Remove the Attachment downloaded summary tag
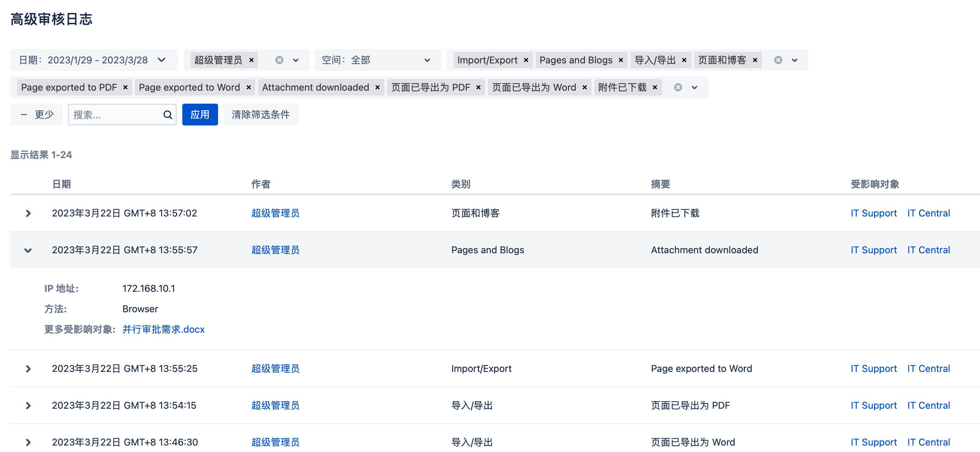Image resolution: width=980 pixels, height=452 pixels. click(378, 88)
